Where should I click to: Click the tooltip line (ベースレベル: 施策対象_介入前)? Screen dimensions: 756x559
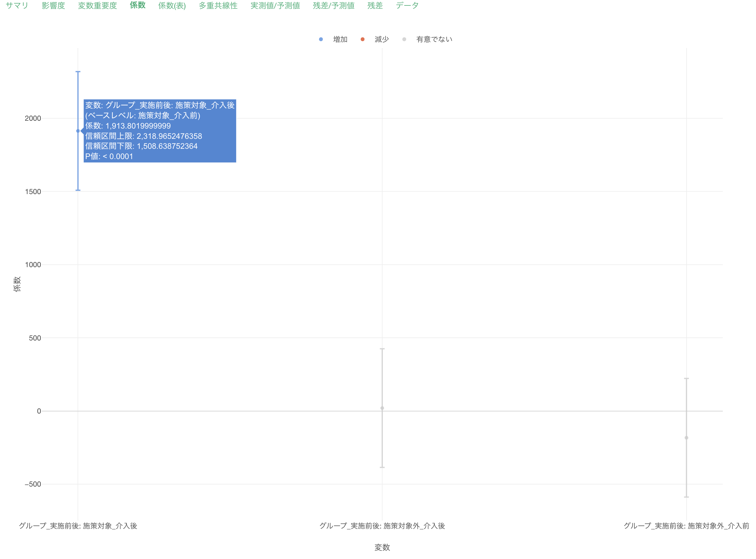[x=143, y=116]
